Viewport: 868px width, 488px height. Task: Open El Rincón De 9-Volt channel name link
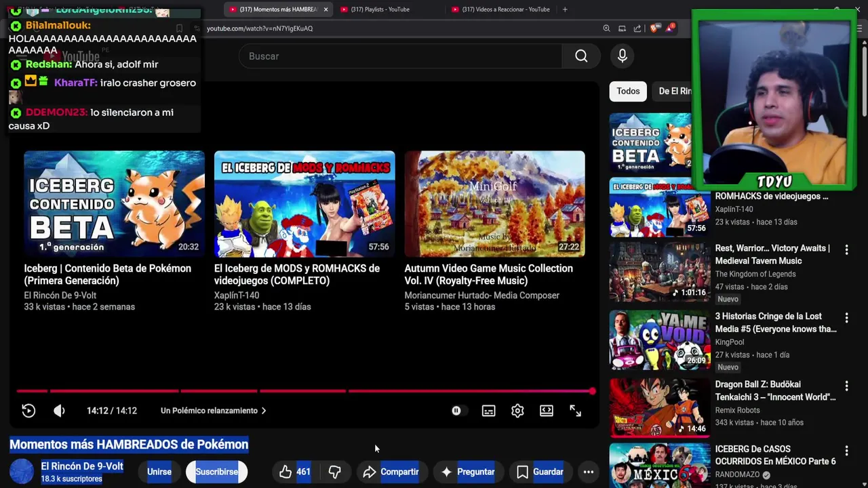(x=82, y=466)
